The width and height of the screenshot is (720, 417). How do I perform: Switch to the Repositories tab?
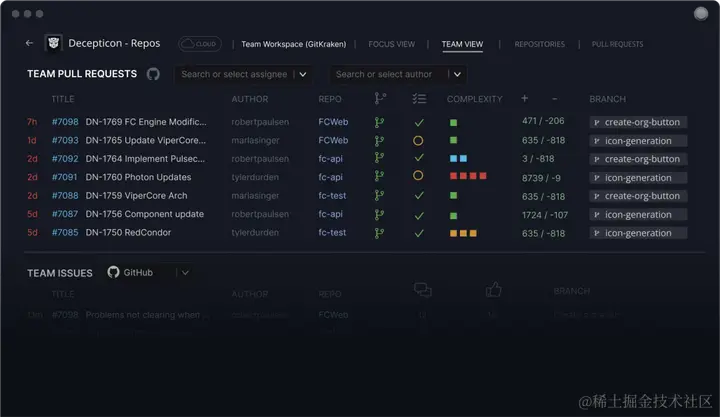540,44
